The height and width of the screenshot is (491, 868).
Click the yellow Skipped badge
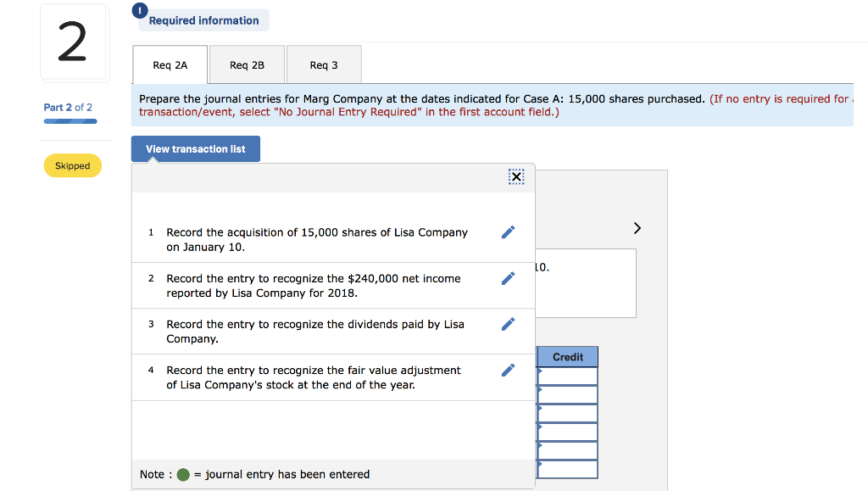pos(72,165)
